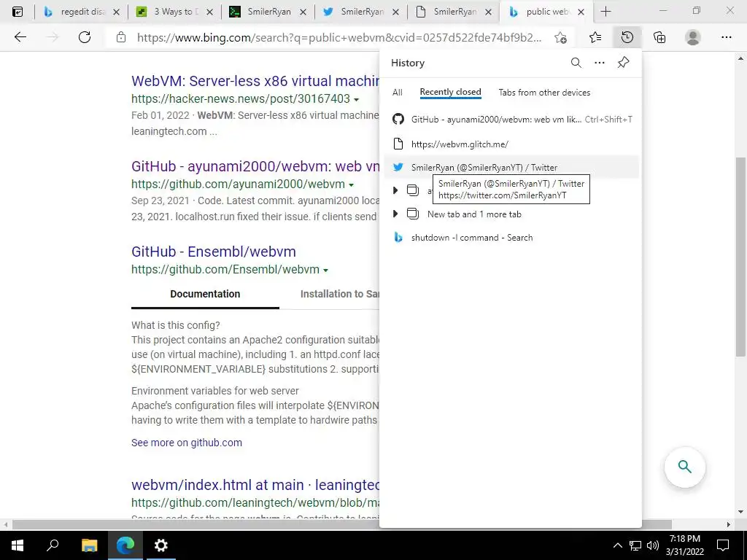
Task: Open History panel more options
Action: tap(600, 63)
